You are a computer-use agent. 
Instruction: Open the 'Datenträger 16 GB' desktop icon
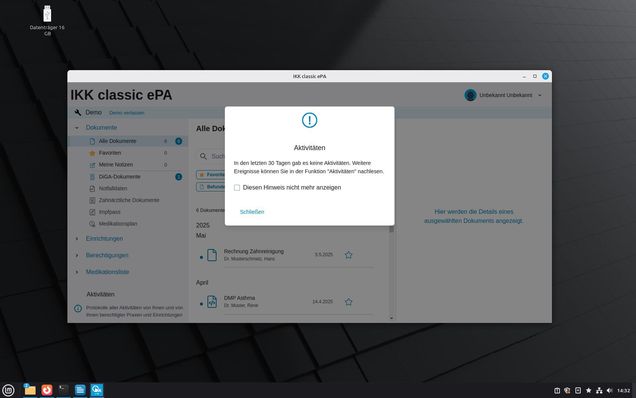tap(47, 20)
